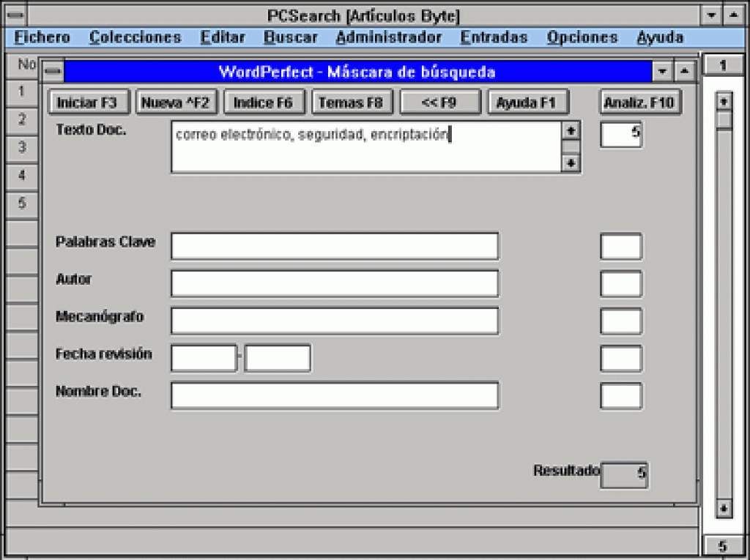The image size is (750, 560).
Task: Click the Iniciar F3 button
Action: (87, 102)
